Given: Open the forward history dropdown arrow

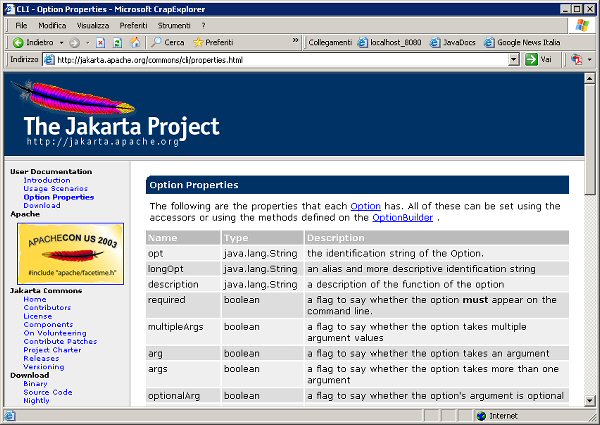Looking at the screenshot, I should 88,42.
